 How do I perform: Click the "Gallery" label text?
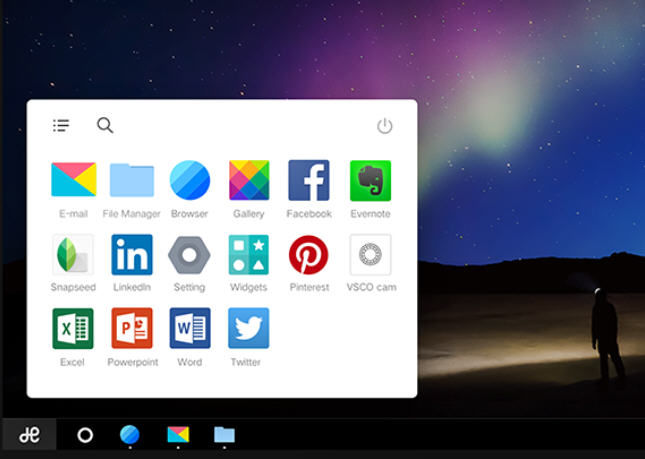pyautogui.click(x=248, y=214)
